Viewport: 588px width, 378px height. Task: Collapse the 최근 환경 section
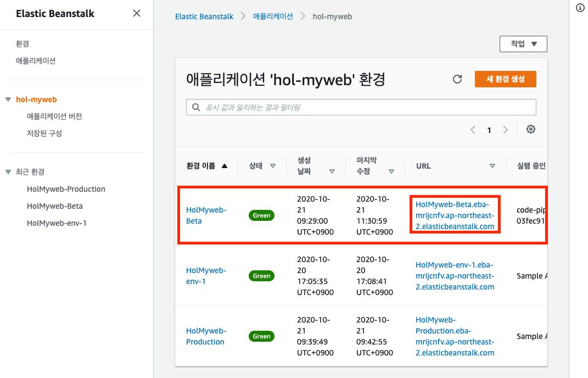[x=8, y=172]
